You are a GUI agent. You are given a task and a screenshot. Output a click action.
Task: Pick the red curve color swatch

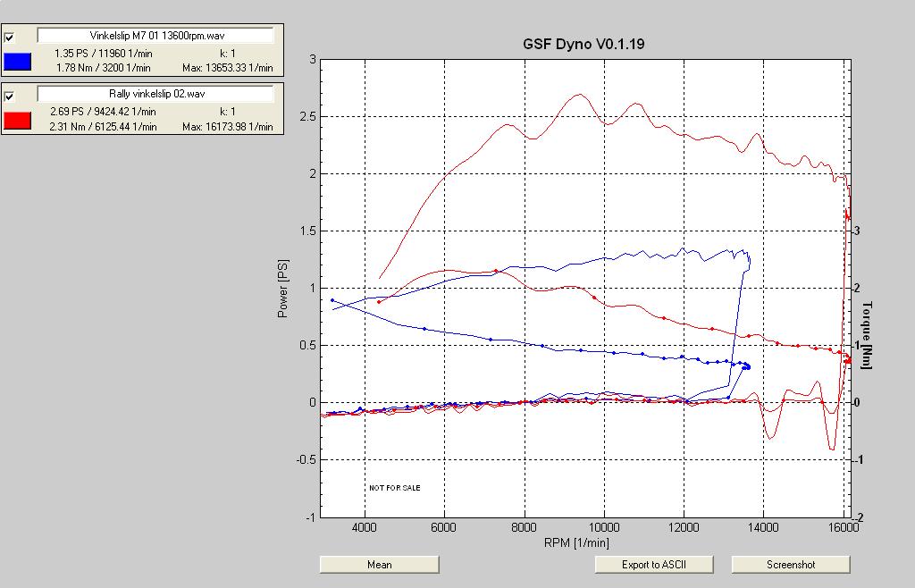point(18,121)
